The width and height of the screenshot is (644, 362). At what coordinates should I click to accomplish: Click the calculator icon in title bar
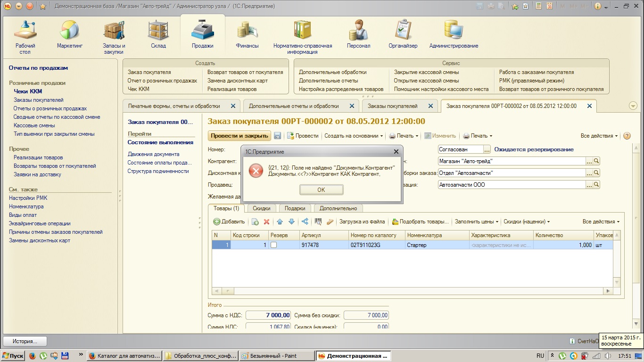click(x=538, y=6)
